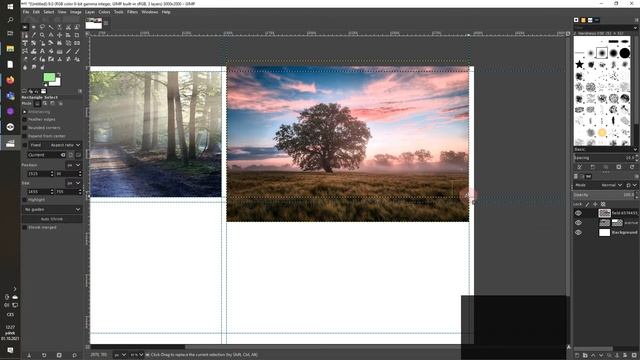The width and height of the screenshot is (640, 360).
Task: Select the Bucket Fill tool
Action: pos(51,51)
